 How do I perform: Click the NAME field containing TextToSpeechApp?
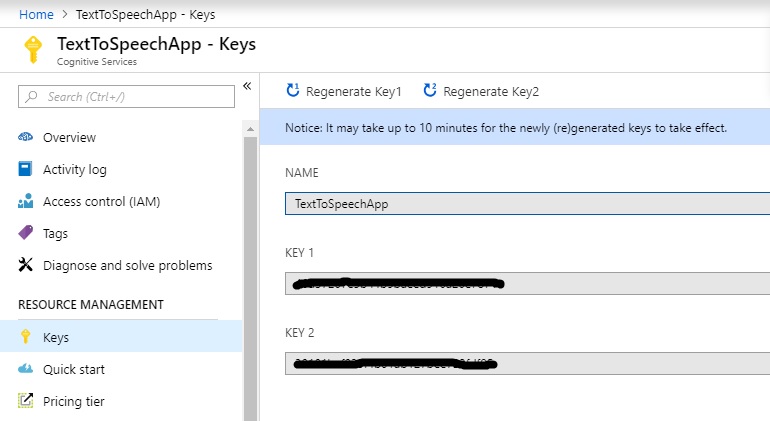pyautogui.click(x=527, y=203)
